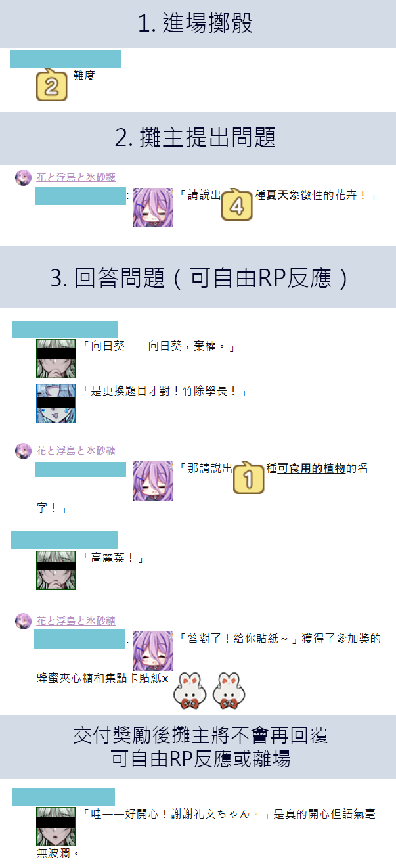Click the dice icon showing 2 beside 難度
The image size is (396, 868).
coord(52,85)
